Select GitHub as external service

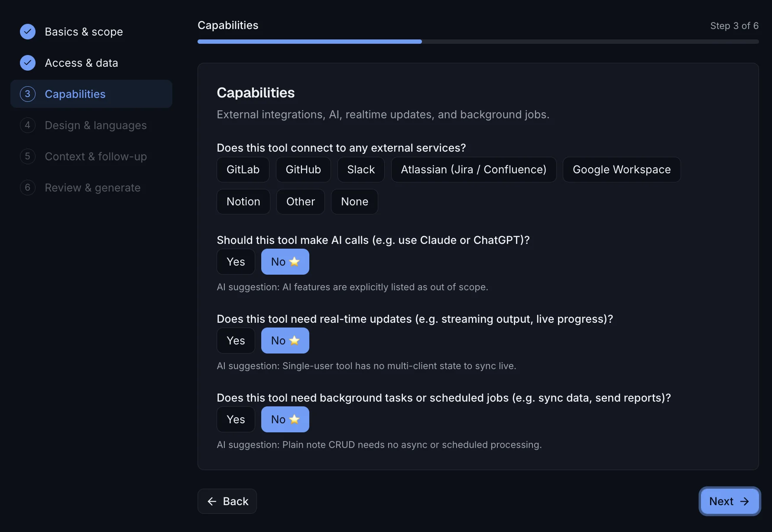tap(303, 169)
